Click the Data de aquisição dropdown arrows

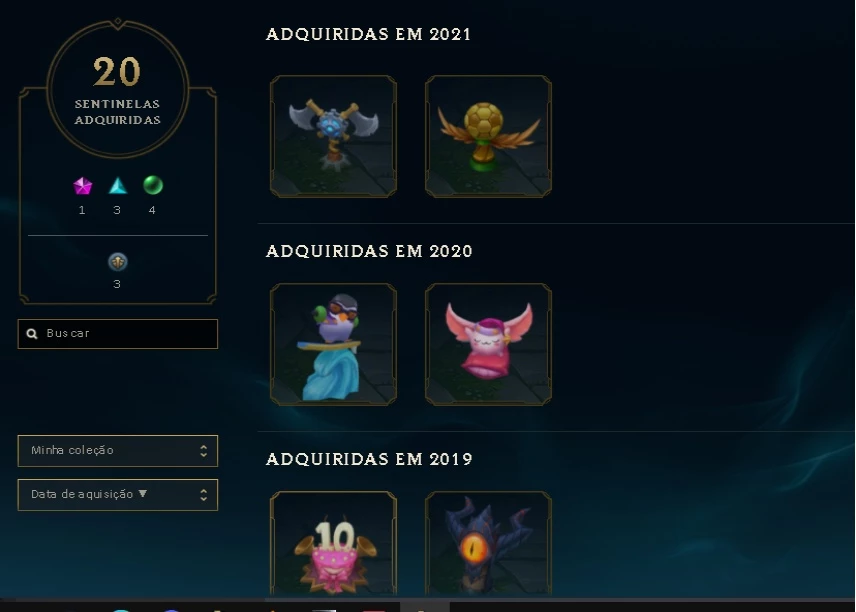tap(204, 495)
